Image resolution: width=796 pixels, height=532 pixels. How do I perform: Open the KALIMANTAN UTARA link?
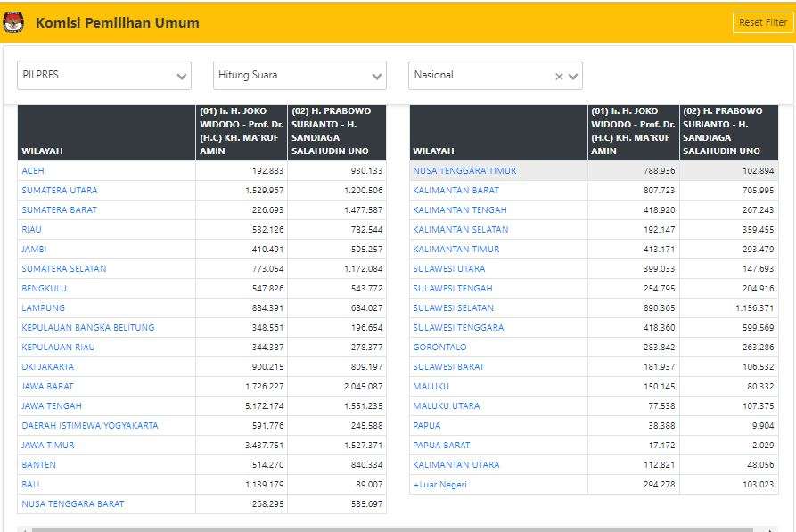coord(456,464)
